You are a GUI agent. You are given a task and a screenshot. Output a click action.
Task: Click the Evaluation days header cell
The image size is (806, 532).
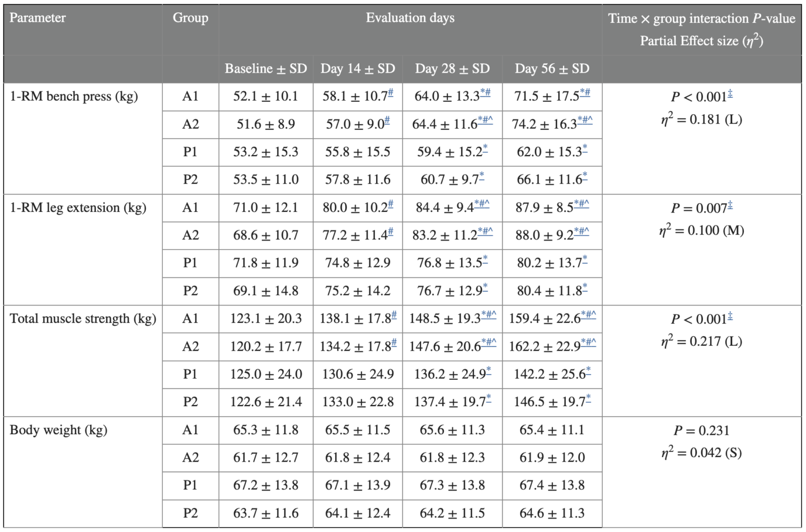pyautogui.click(x=410, y=18)
